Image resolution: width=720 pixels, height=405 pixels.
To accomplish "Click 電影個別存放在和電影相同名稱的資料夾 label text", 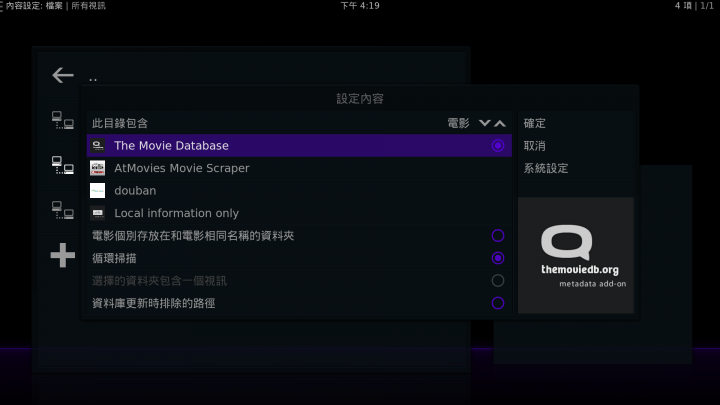I will 193,236.
